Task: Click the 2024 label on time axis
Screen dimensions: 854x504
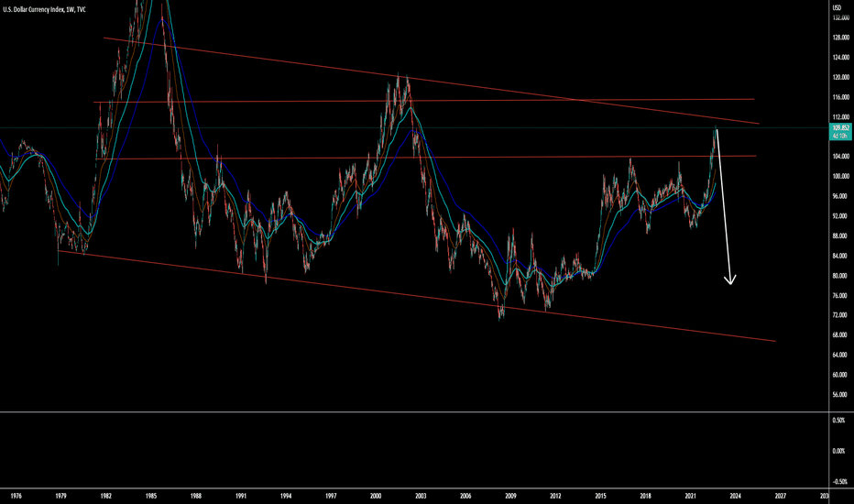Action: (x=735, y=496)
